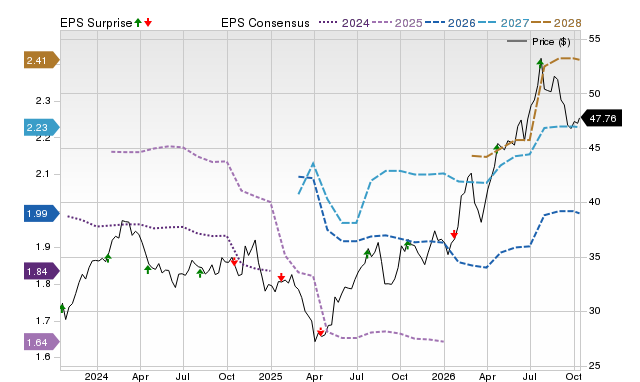Click the 40 label on right price axis
Viewport: 640px width, 382px height.
pos(594,202)
